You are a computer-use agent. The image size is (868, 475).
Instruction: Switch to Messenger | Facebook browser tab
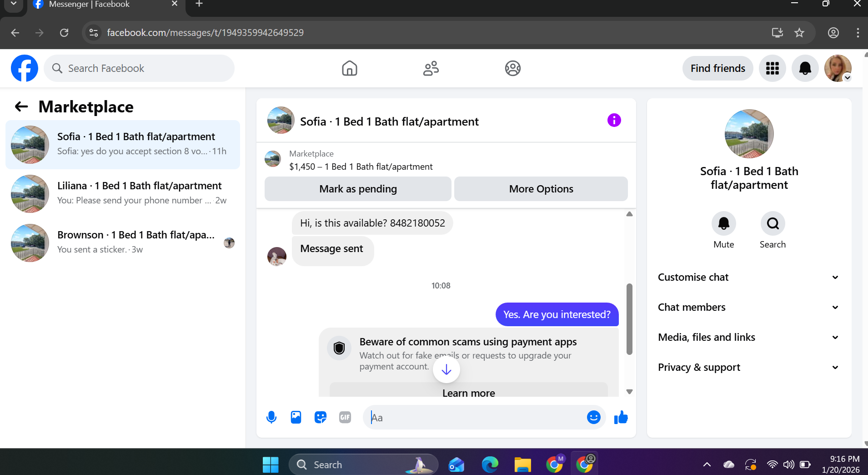[x=107, y=5]
